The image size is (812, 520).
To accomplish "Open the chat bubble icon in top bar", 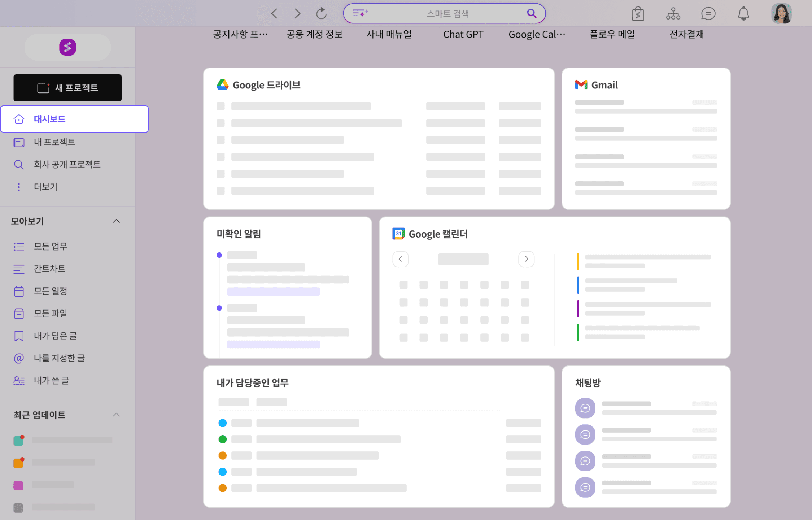I will pyautogui.click(x=708, y=14).
